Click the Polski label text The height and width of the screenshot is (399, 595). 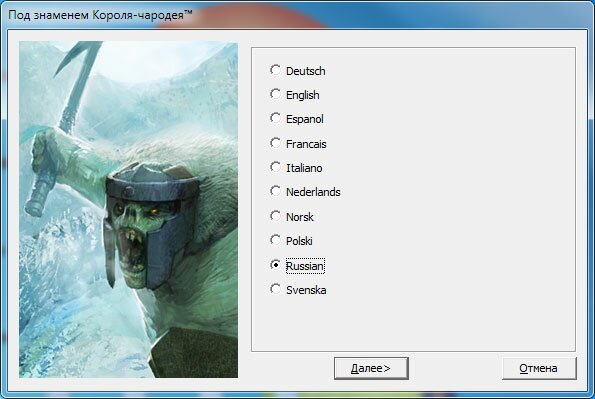tap(299, 241)
